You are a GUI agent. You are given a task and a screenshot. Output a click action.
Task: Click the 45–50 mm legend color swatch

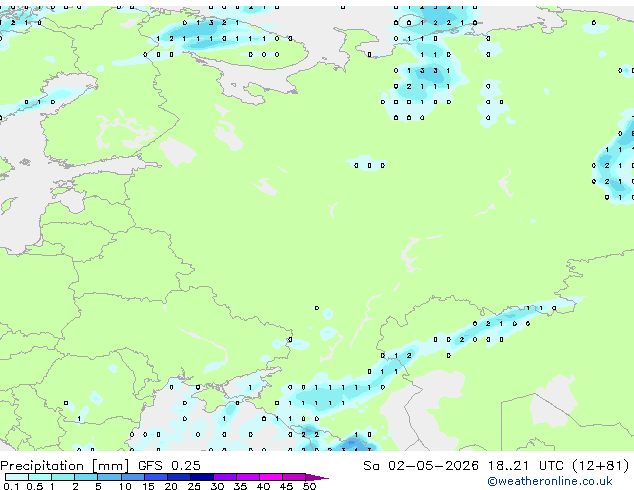click(x=294, y=477)
